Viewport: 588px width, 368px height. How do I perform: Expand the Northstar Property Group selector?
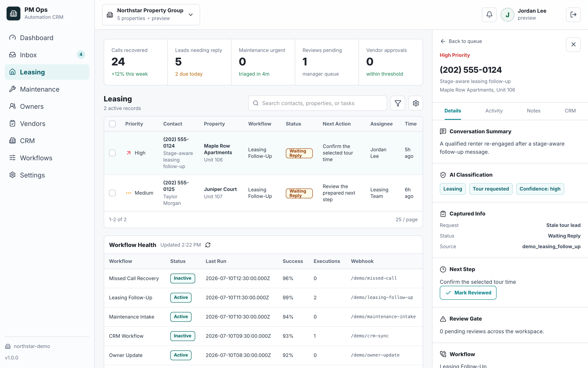151,15
